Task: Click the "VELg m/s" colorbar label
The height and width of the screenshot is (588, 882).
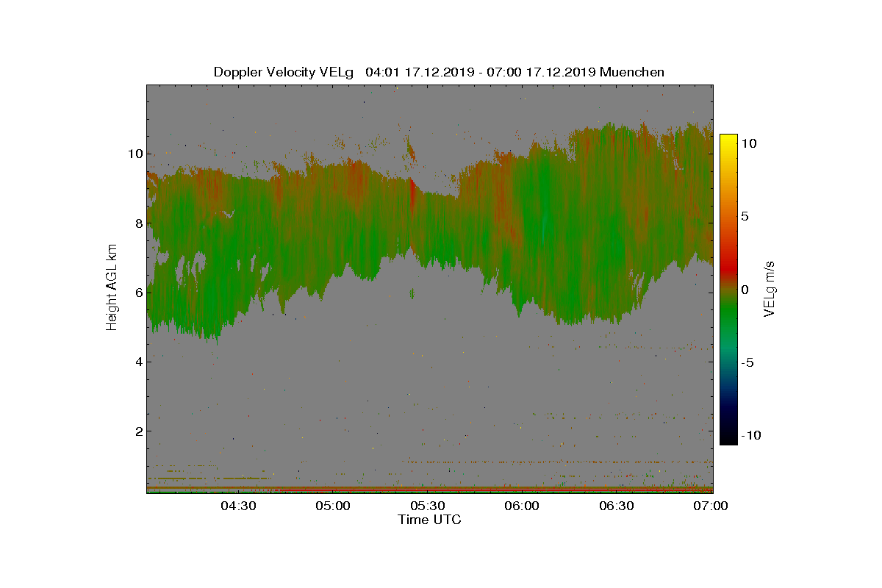Action: click(770, 288)
